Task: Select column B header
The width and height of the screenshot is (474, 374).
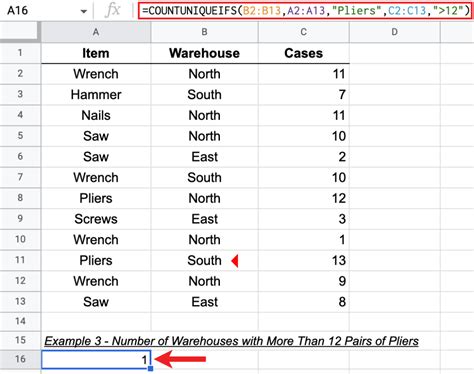Action: click(x=205, y=32)
